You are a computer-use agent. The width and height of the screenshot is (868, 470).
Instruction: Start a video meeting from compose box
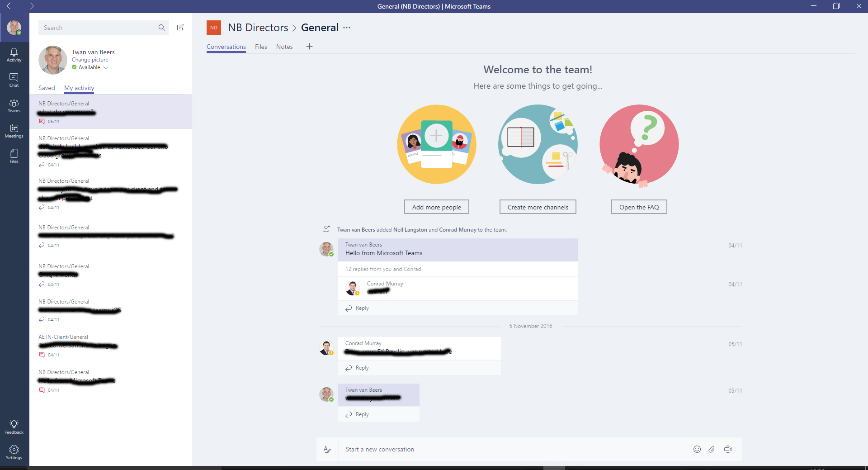[x=728, y=449]
